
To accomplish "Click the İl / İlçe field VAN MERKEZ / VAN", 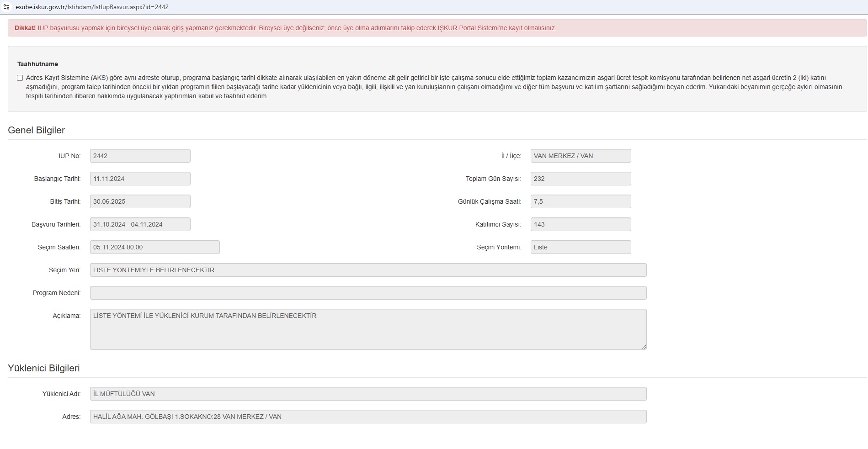I will 581,156.
